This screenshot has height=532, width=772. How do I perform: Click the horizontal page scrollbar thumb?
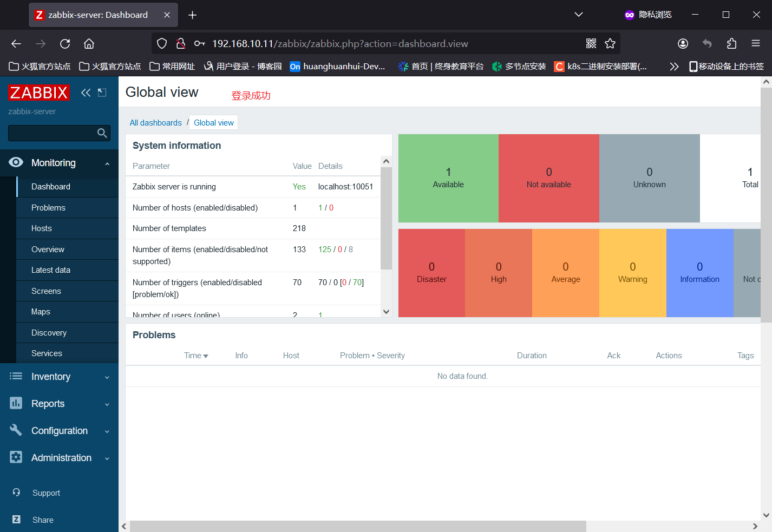click(358, 526)
